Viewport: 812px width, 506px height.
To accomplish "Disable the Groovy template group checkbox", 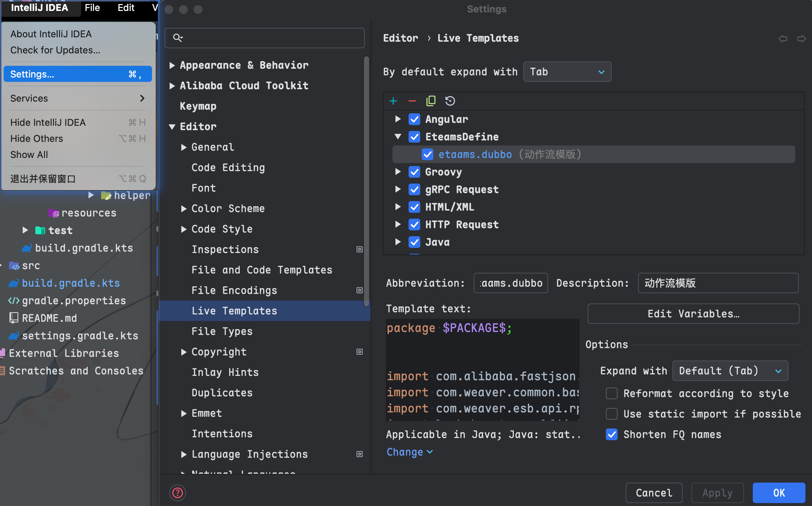I will pos(414,172).
